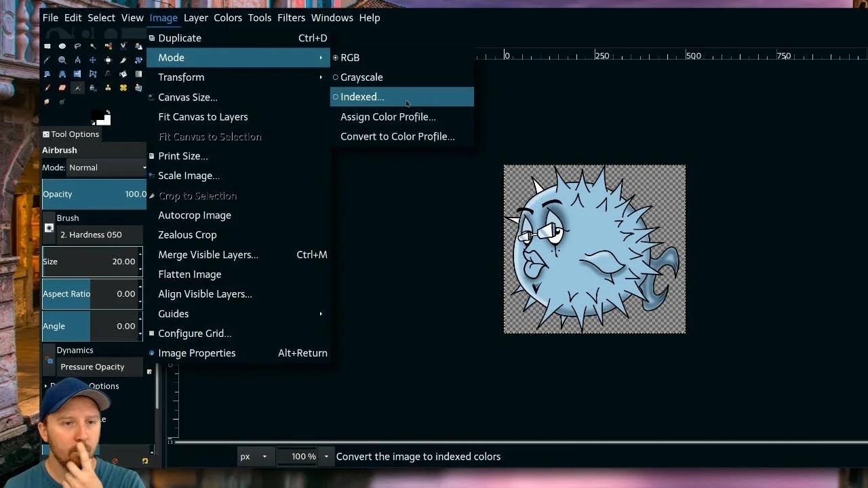Click the Pressure Opacity dynamics button
Image resolution: width=868 pixels, height=488 pixels.
pos(92,367)
